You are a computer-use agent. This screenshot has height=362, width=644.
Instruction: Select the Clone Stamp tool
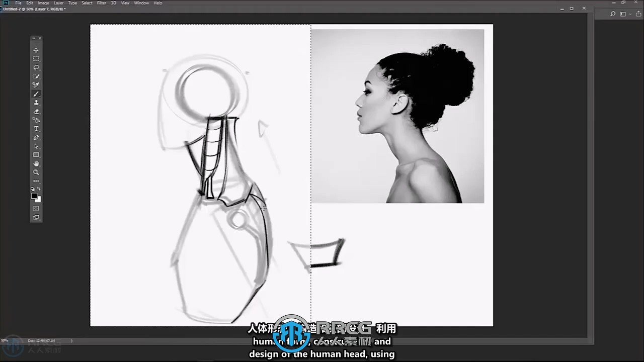(36, 103)
